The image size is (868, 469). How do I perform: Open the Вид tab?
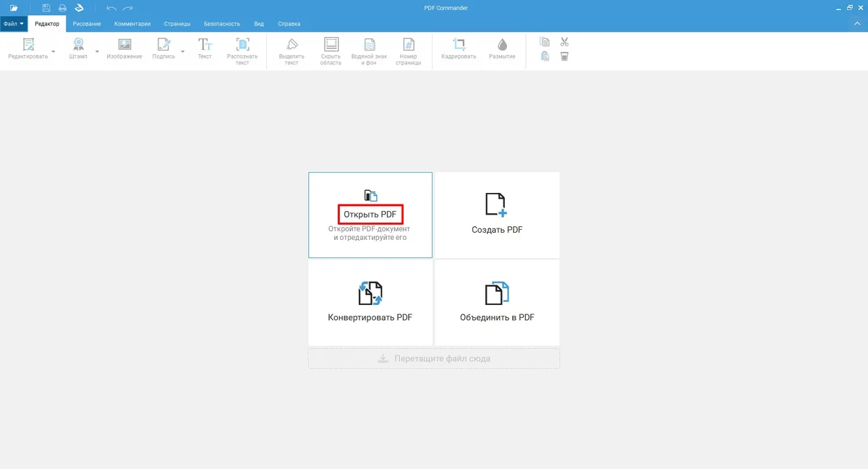pyautogui.click(x=259, y=24)
